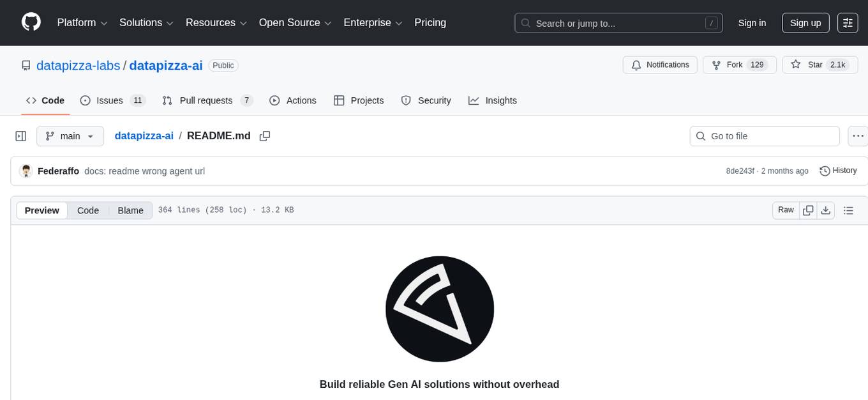The height and width of the screenshot is (400, 868).
Task: Click the Sign up button
Action: 805,22
